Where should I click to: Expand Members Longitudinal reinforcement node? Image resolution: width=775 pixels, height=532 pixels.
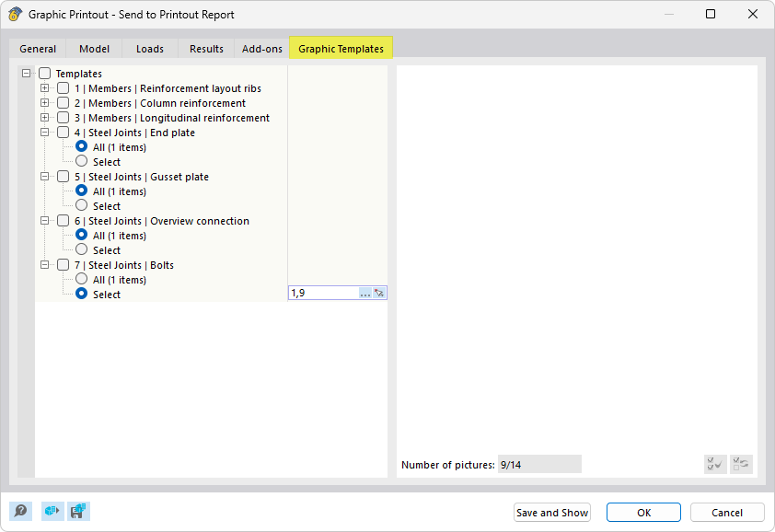click(44, 118)
